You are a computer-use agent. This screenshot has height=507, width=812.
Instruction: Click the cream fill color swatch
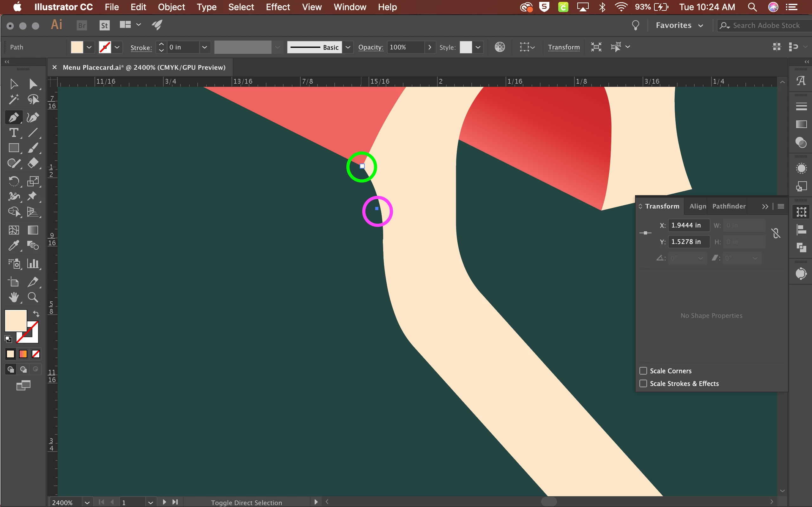[x=77, y=47]
